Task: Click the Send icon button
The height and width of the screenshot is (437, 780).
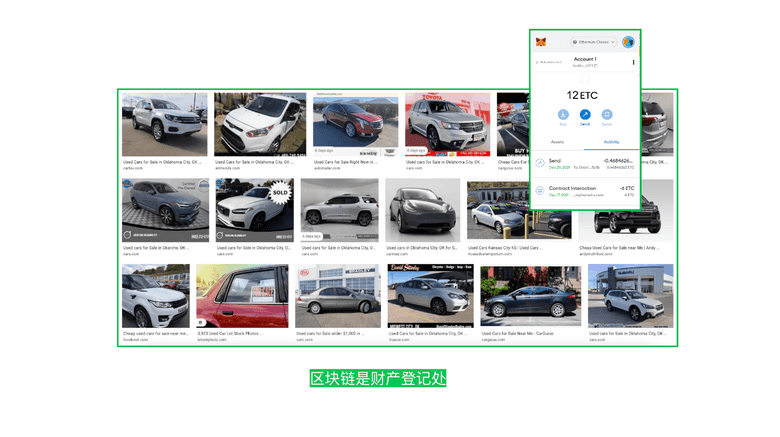Action: pos(585,115)
